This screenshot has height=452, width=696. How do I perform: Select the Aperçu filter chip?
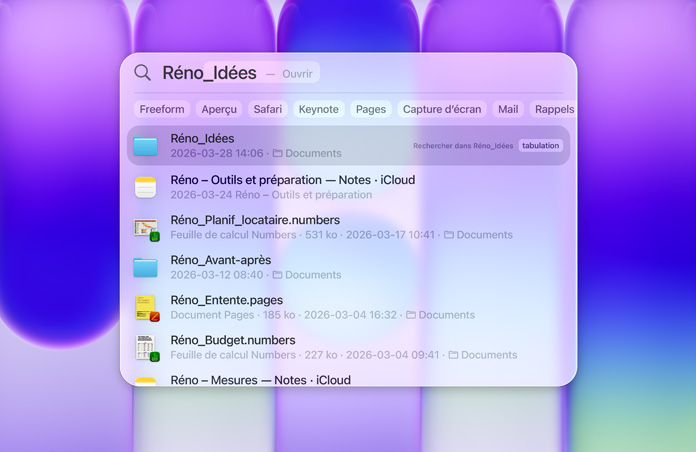(219, 109)
